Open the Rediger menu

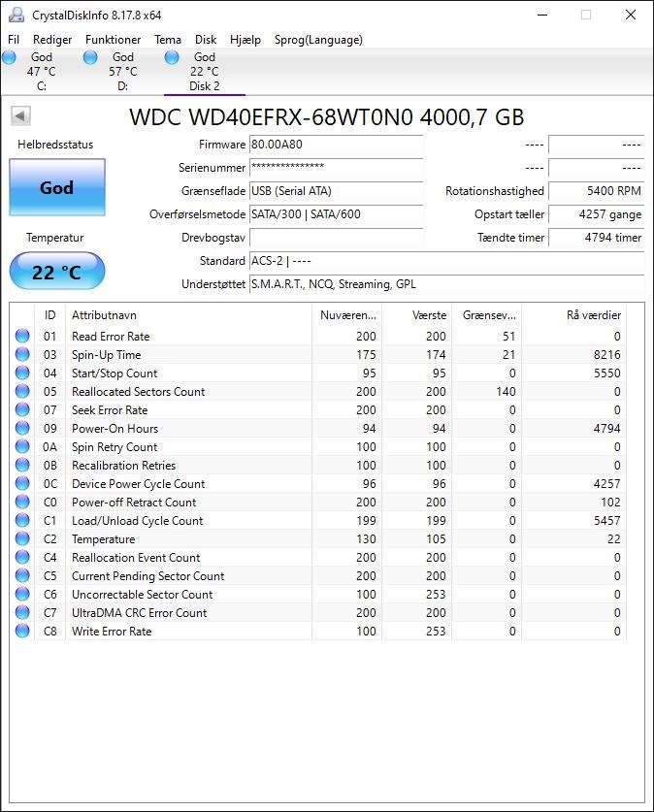52,40
